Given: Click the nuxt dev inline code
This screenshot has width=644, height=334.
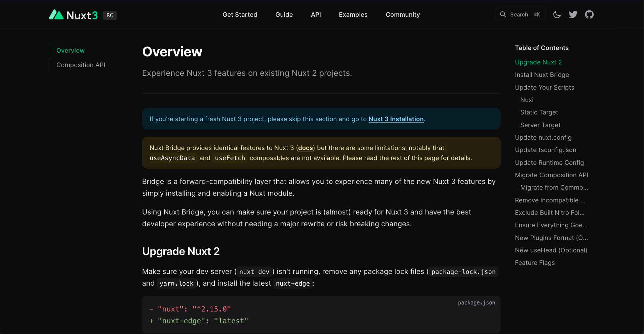Looking at the screenshot, I should [x=254, y=272].
